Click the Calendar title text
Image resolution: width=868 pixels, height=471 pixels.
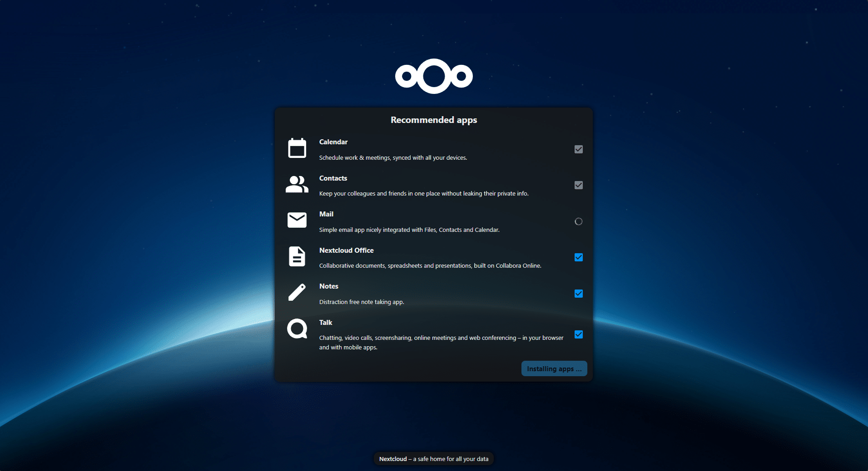coord(333,142)
